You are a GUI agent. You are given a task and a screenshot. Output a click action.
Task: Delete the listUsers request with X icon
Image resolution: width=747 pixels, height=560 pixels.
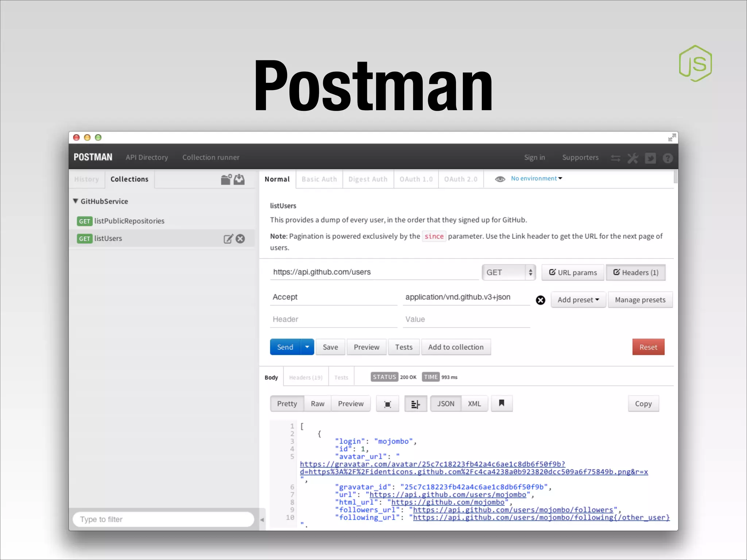240,239
